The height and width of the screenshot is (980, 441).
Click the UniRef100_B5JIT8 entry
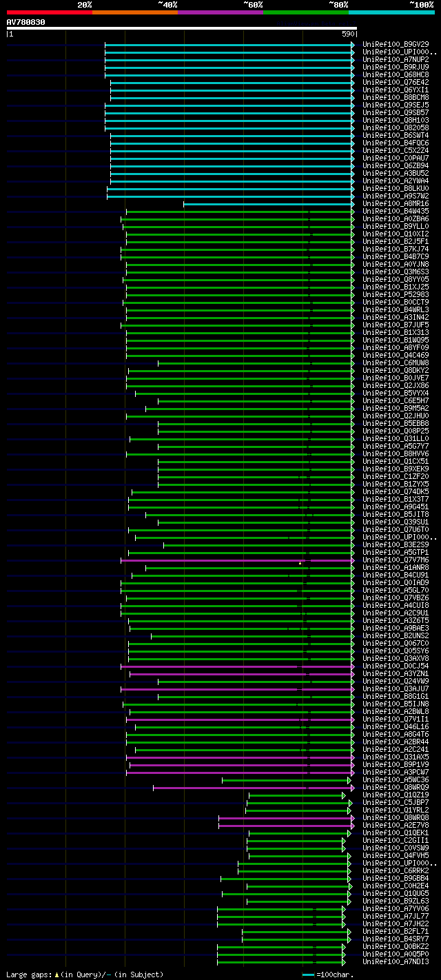(x=396, y=514)
